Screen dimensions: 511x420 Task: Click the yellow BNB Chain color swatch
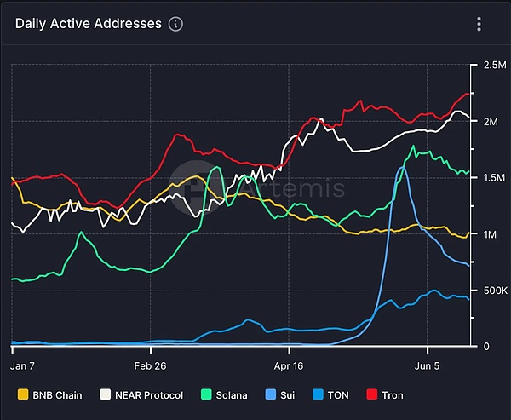pyautogui.click(x=23, y=395)
